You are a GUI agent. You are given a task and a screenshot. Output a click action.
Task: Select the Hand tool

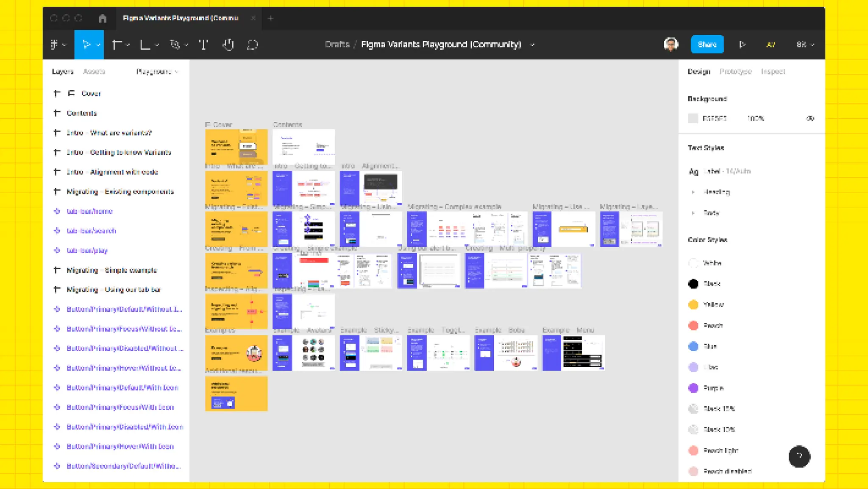228,45
